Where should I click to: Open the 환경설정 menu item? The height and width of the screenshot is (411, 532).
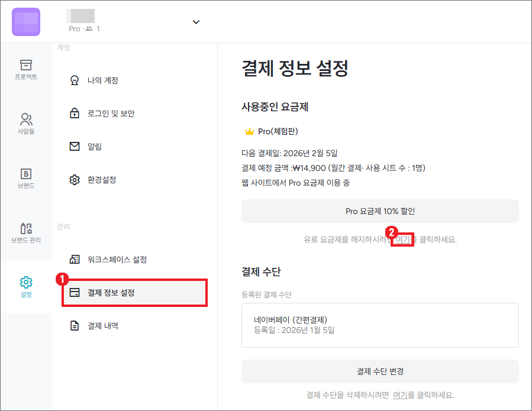coord(101,180)
